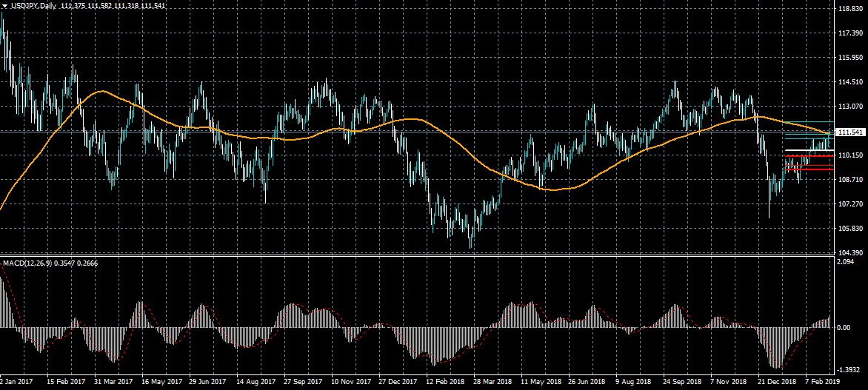Click the 7 Feb 2019 date label
868x390 pixels.
coord(823,382)
